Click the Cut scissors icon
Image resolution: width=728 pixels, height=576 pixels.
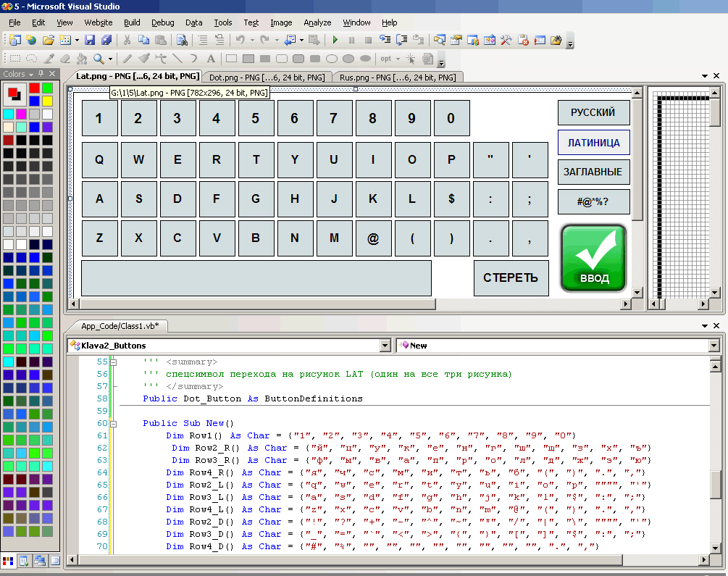[127, 41]
